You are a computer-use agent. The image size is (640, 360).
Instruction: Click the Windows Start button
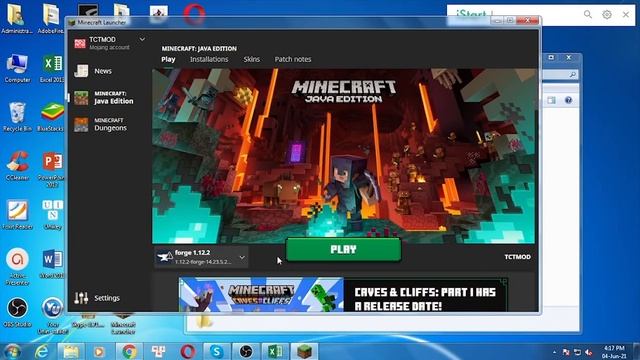(x=12, y=351)
